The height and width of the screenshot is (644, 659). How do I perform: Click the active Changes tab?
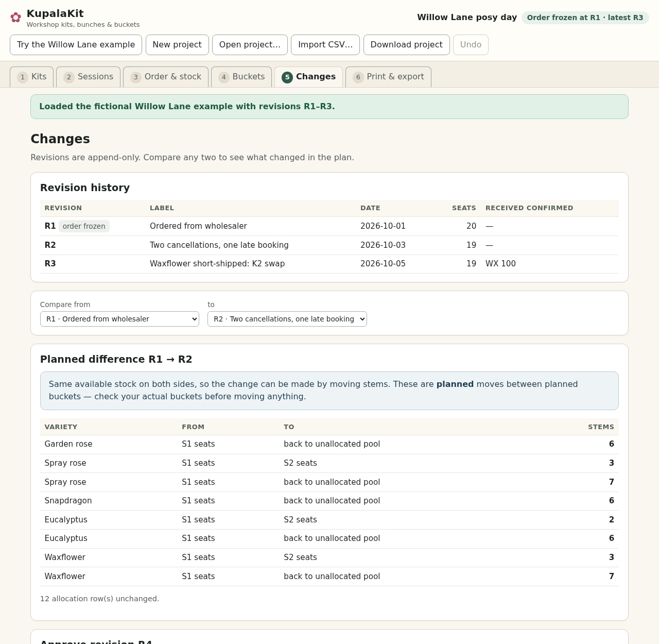[308, 77]
